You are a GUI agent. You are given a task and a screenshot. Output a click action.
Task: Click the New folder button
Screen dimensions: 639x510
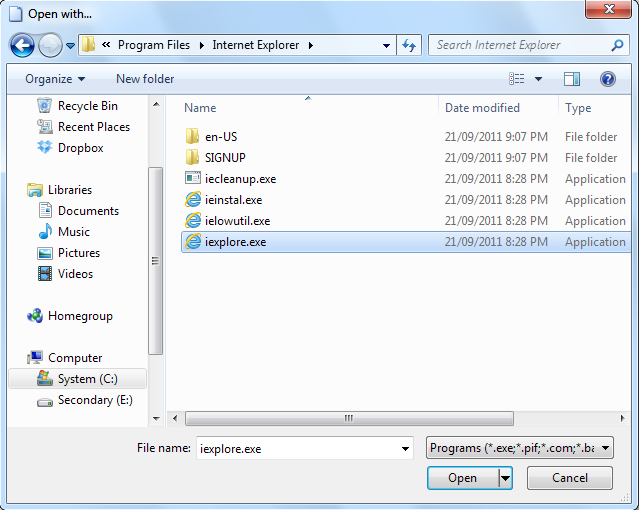point(145,79)
